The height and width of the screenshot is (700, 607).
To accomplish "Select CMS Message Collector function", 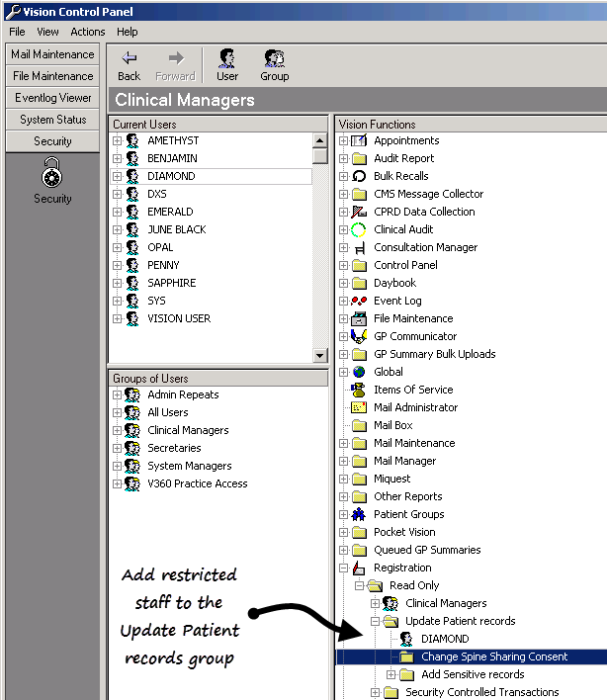I will [x=428, y=194].
